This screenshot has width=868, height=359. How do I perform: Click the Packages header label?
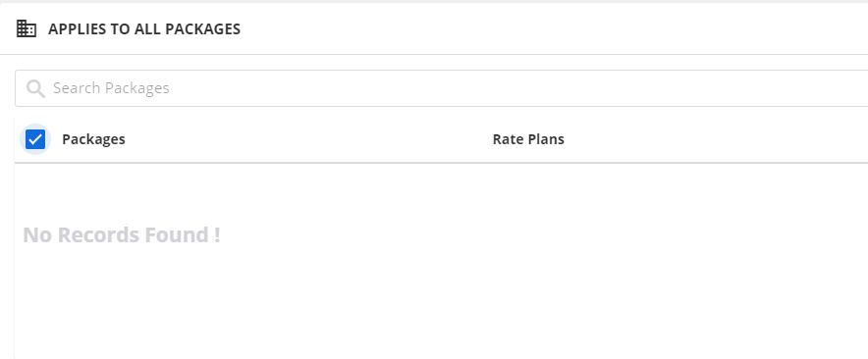pos(93,139)
